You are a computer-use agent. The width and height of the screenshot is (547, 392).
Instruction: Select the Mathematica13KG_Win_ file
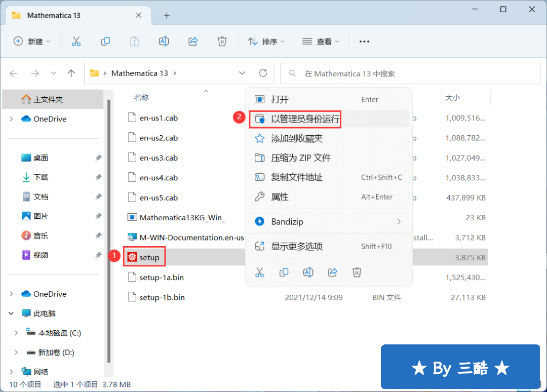182,218
